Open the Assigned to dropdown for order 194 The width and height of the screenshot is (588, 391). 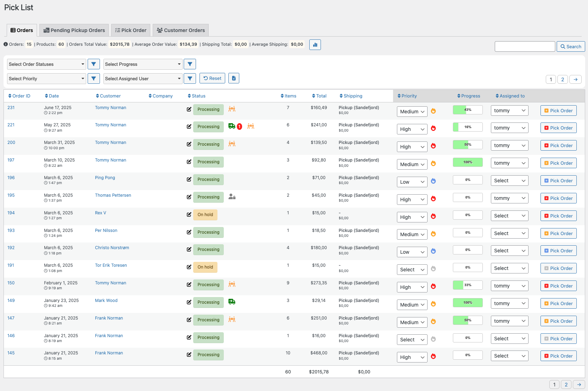[509, 216]
